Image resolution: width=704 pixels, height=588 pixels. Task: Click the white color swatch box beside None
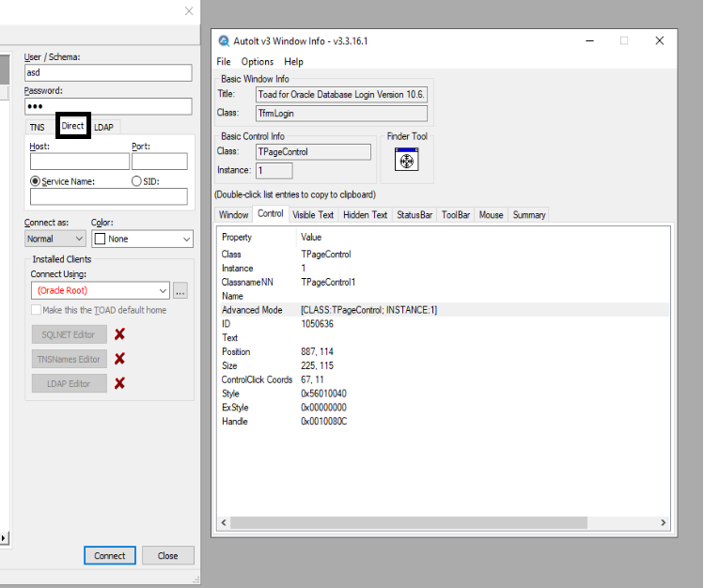(x=101, y=239)
